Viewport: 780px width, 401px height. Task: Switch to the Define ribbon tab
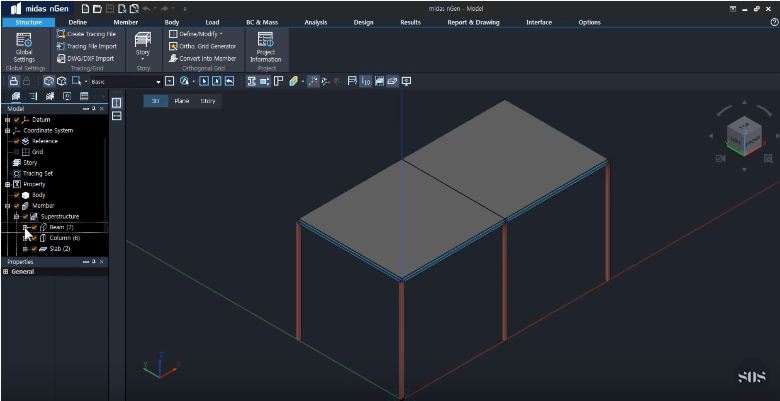coord(78,22)
